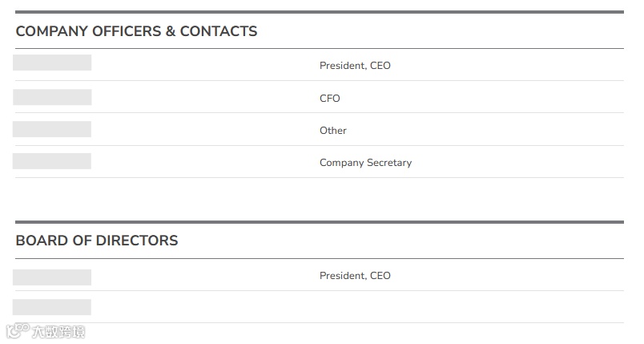Viewport: 644px width, 344px height.
Task: Click thick divider bar above Board of Directors
Action: pyautogui.click(x=320, y=222)
